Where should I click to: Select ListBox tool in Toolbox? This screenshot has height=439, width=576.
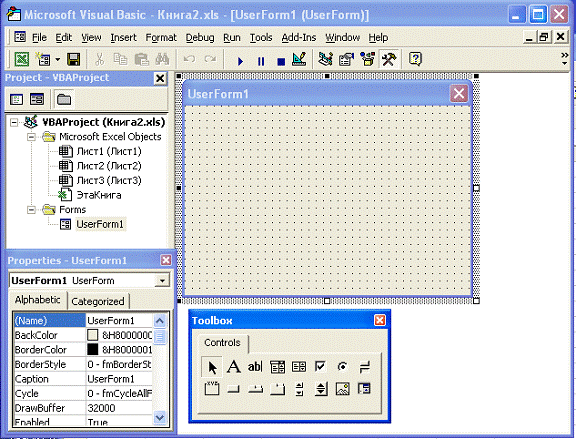coord(299,367)
